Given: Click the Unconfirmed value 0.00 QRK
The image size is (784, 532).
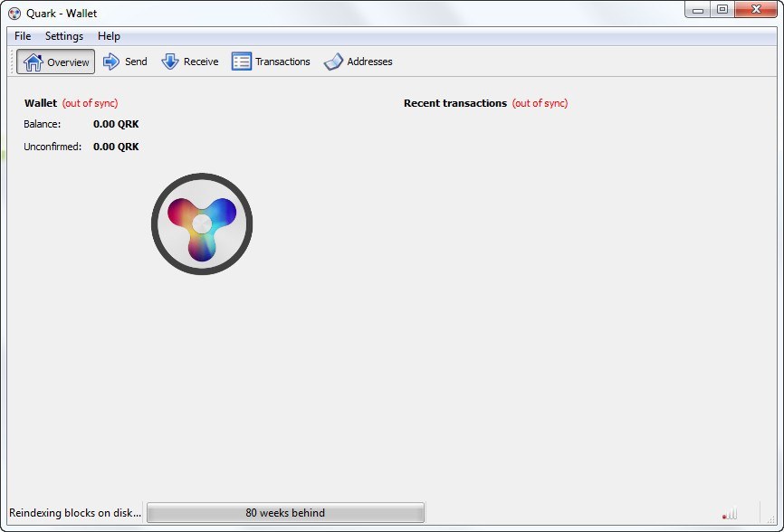Looking at the screenshot, I should point(116,147).
